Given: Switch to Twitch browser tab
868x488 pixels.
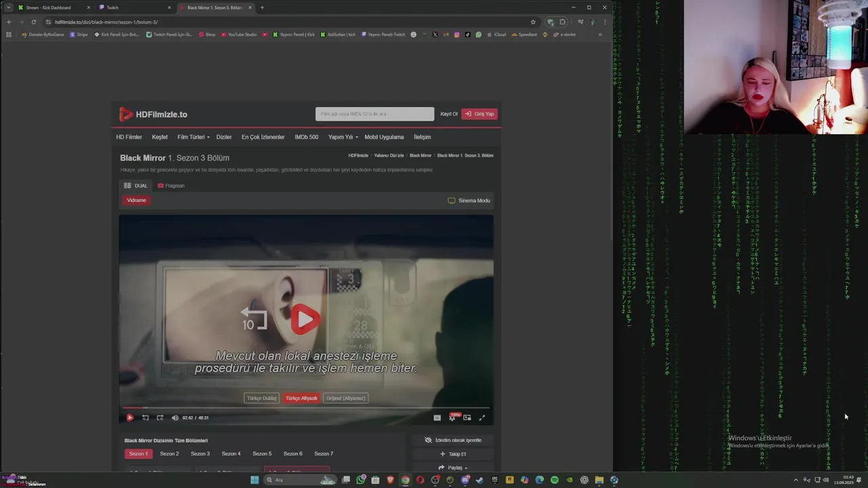Looking at the screenshot, I should point(134,7).
